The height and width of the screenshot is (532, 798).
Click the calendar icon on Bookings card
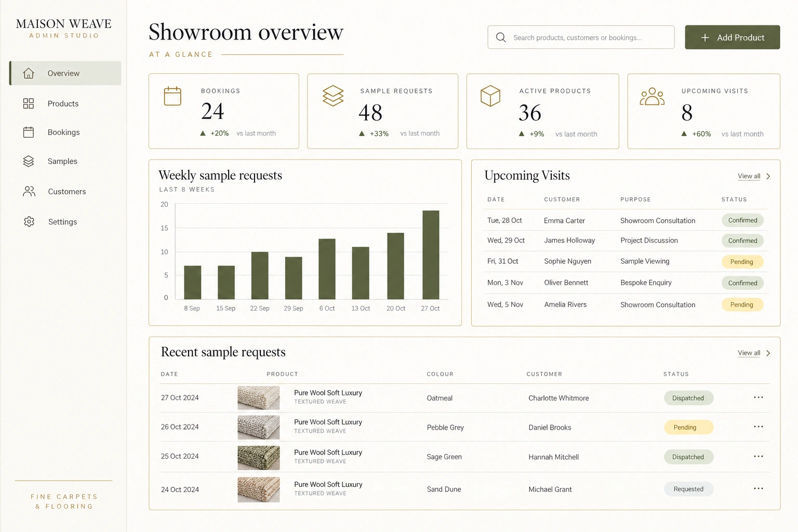[172, 96]
